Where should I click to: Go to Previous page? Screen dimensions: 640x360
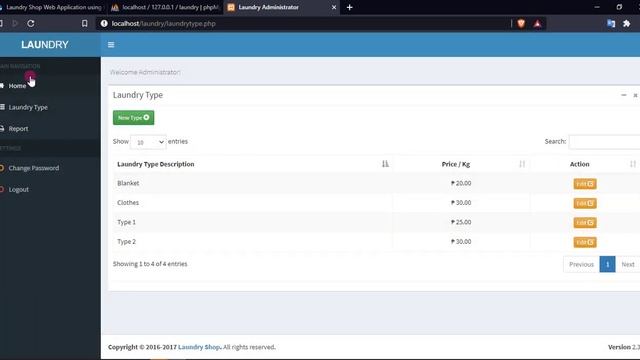pos(581,264)
